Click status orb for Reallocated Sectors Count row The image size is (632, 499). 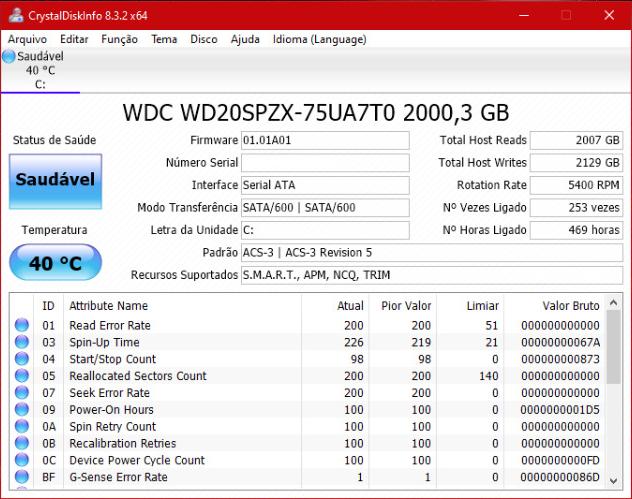pyautogui.click(x=22, y=376)
